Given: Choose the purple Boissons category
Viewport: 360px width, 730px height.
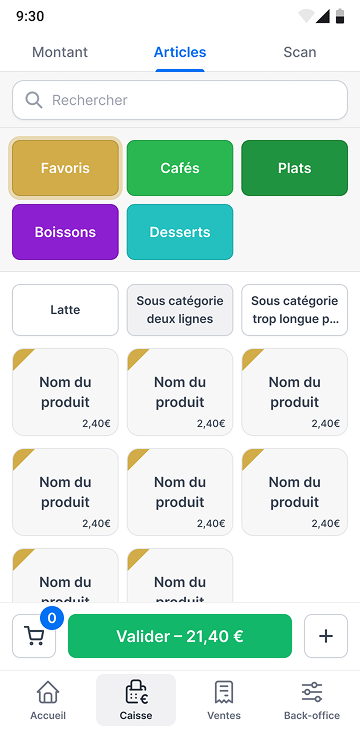Looking at the screenshot, I should pyautogui.click(x=65, y=232).
